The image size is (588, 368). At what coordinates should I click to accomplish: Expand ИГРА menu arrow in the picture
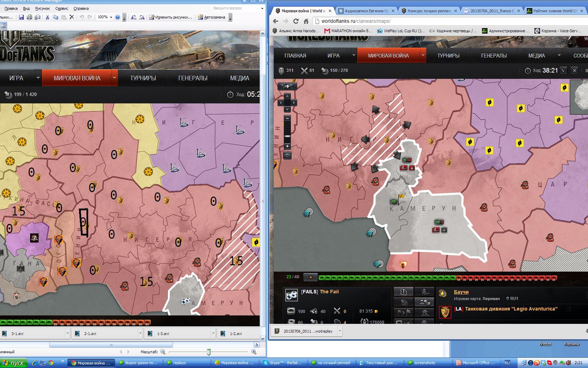pyautogui.click(x=37, y=78)
